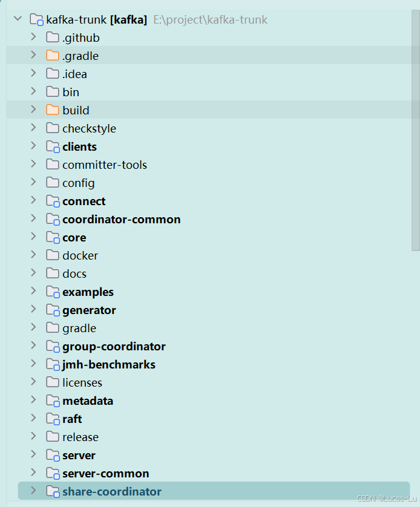Image resolution: width=420 pixels, height=507 pixels.
Task: Click the docs folder icon
Action: (53, 273)
